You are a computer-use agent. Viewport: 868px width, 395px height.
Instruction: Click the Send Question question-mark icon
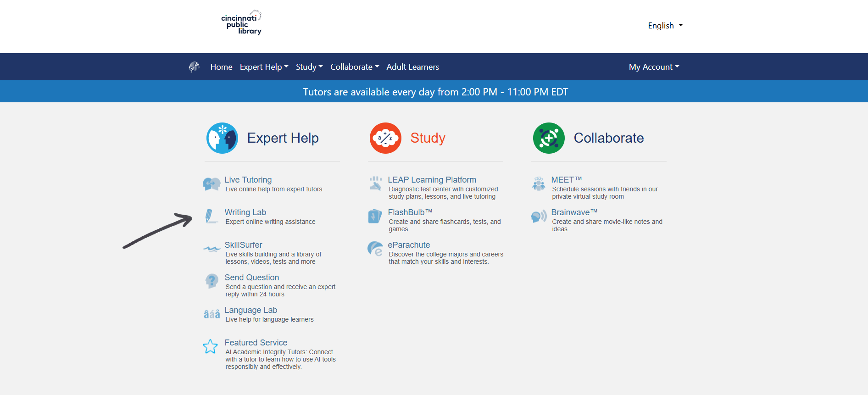(211, 281)
